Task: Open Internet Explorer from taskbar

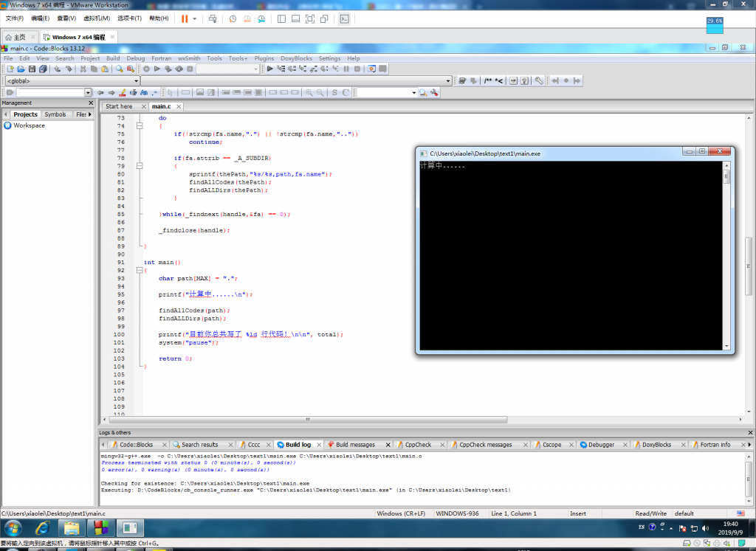Action: pos(42,528)
